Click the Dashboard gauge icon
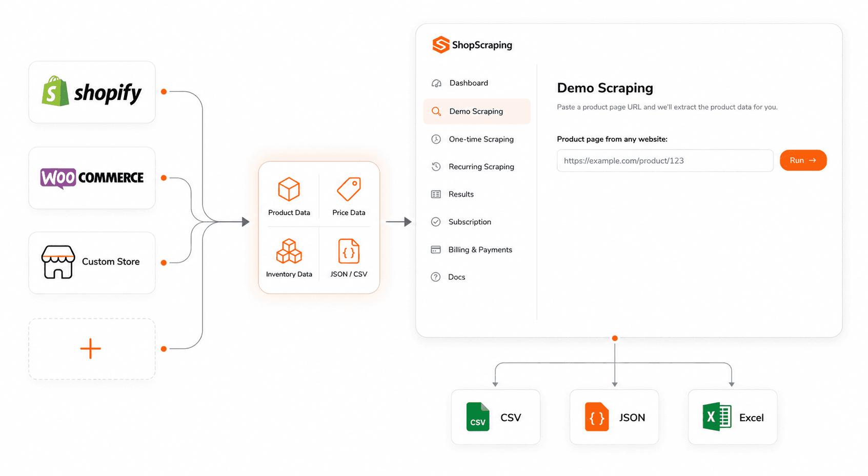868x476 pixels. pos(436,83)
